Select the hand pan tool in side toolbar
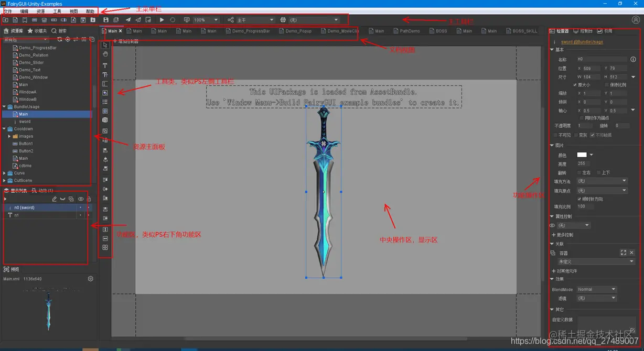 click(x=105, y=54)
